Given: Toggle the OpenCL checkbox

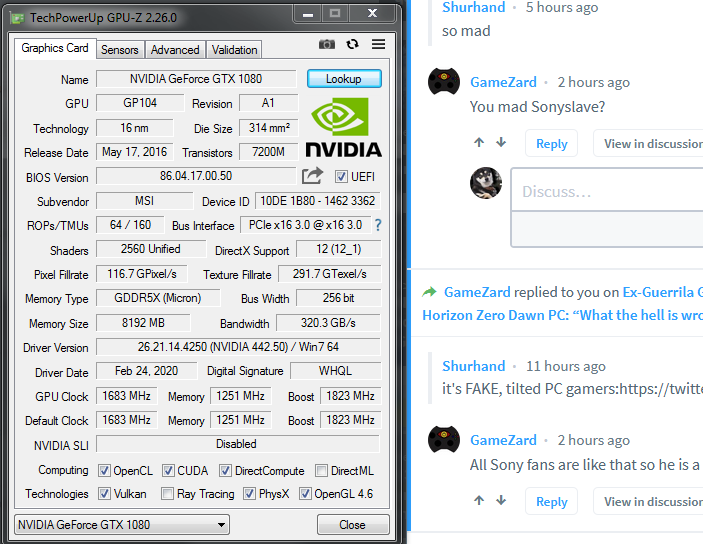Looking at the screenshot, I should [104, 471].
